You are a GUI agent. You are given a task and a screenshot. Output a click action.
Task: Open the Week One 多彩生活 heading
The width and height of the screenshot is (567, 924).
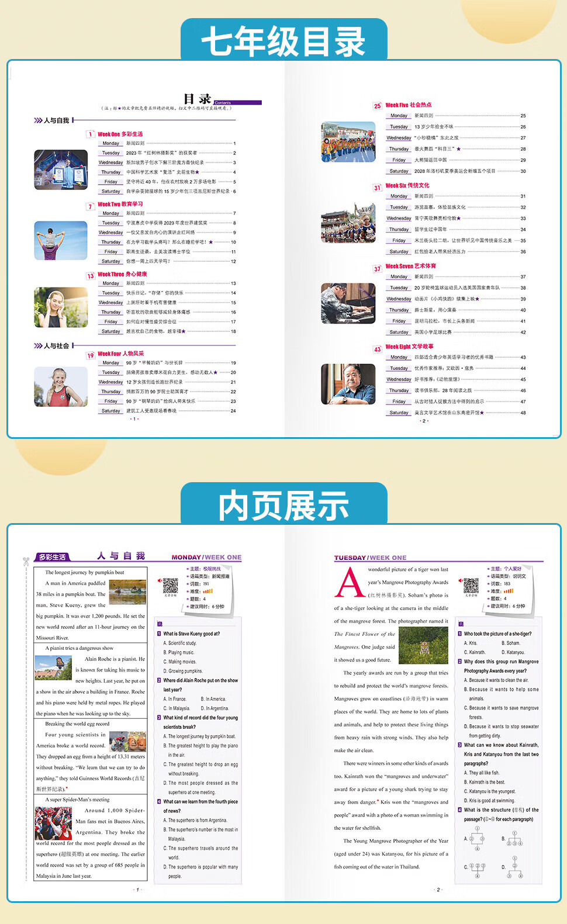[x=120, y=134]
